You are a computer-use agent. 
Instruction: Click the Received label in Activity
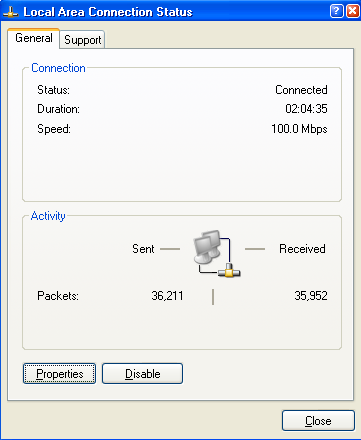302,249
